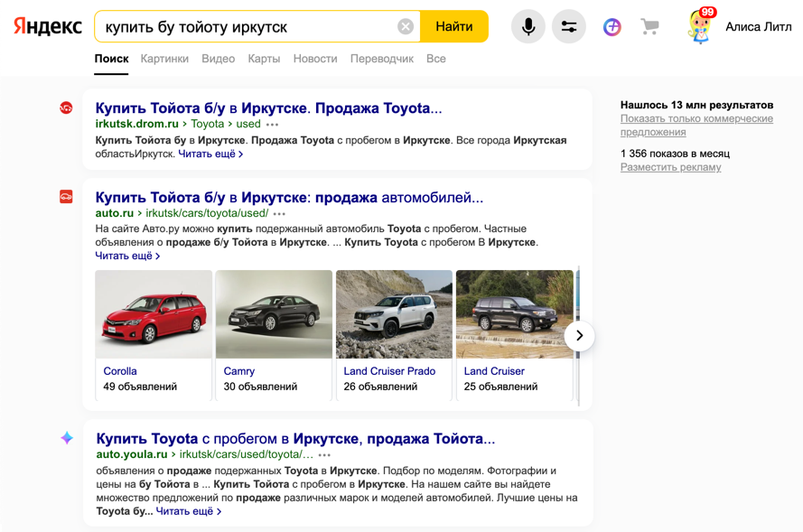Expand "Читать ещё" in the auto.youla.ru result
Screen dimensions: 803x532
188,511
